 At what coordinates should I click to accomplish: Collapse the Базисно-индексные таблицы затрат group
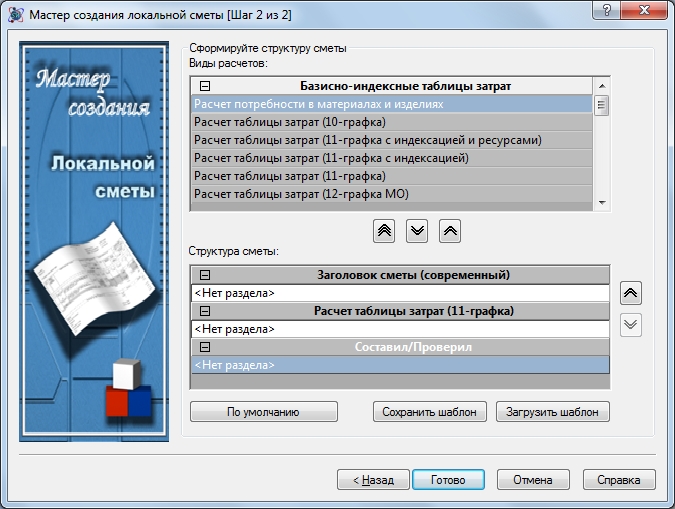point(205,86)
